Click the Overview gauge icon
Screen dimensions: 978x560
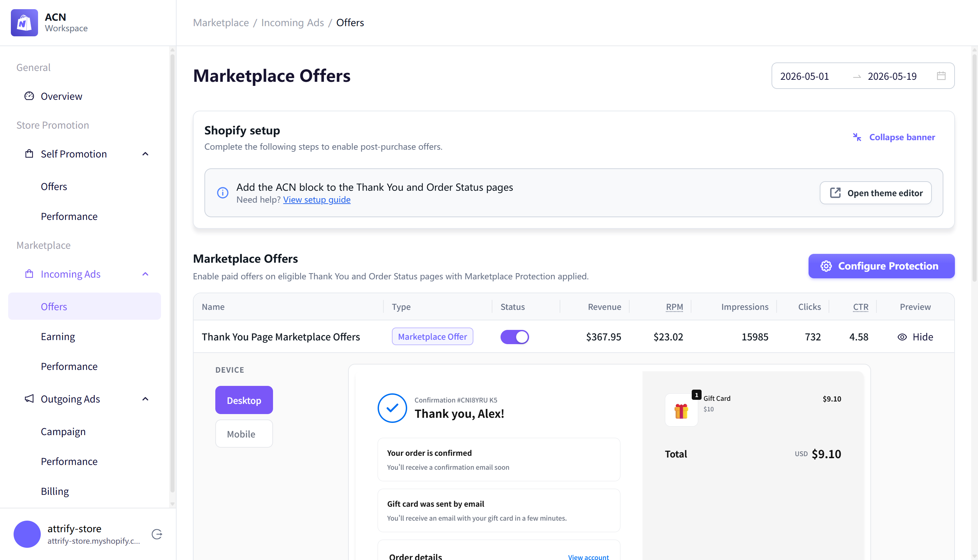pos(29,96)
